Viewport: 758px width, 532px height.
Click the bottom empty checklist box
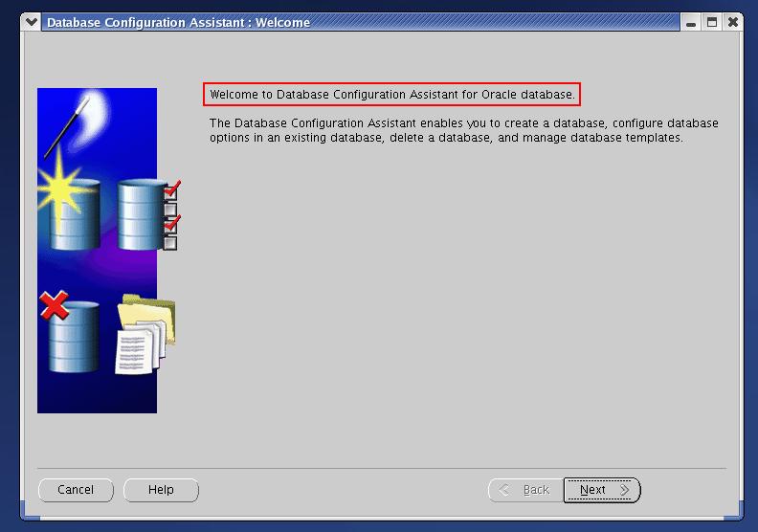pyautogui.click(x=170, y=243)
